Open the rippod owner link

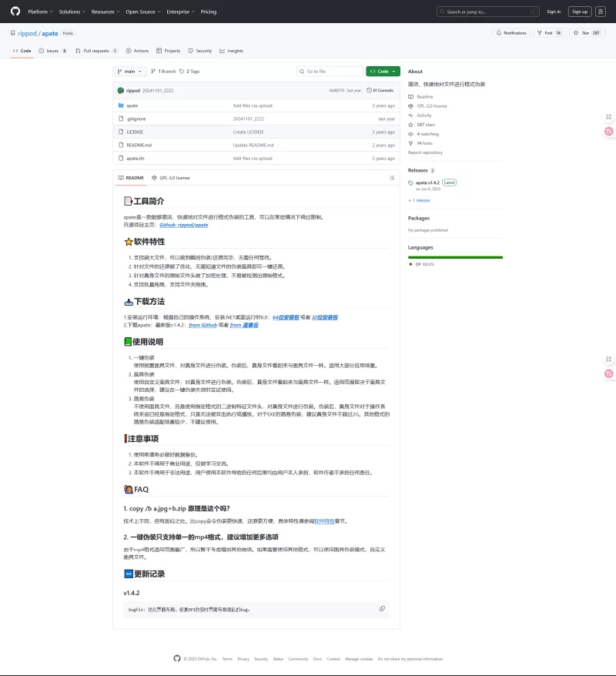click(x=27, y=33)
